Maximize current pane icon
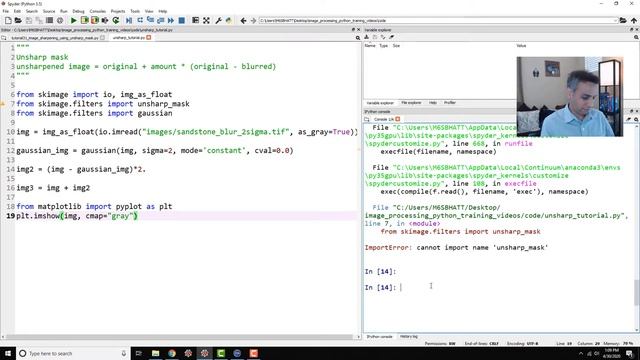The height and width of the screenshot is (360, 640). [196, 20]
